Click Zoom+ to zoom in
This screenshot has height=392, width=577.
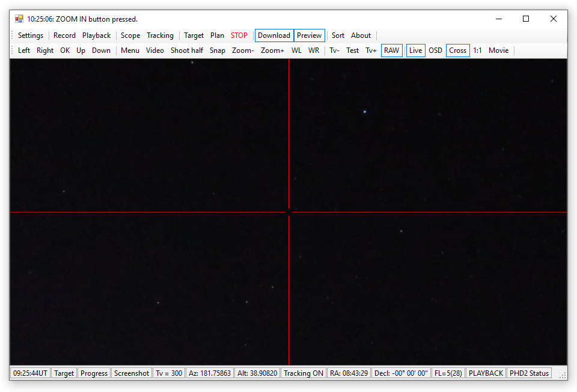(x=272, y=51)
